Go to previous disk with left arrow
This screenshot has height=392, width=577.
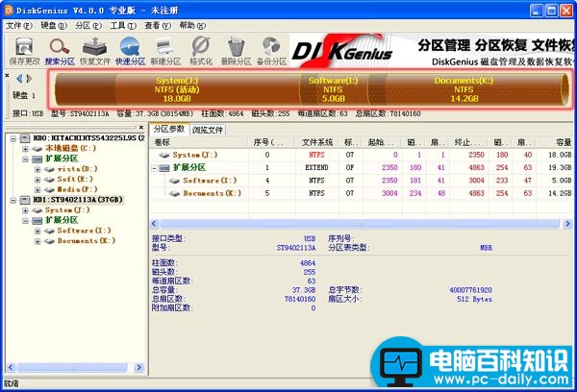(19, 79)
